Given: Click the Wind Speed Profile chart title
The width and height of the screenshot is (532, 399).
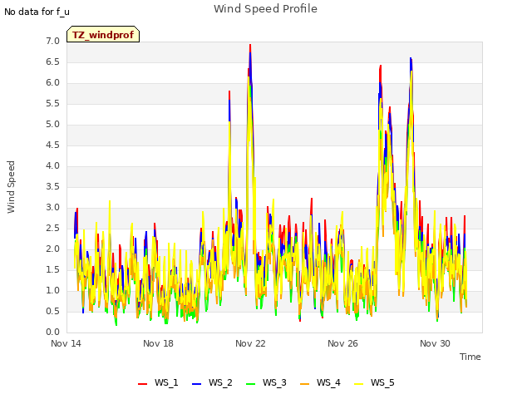Looking at the screenshot, I should (x=266, y=9).
